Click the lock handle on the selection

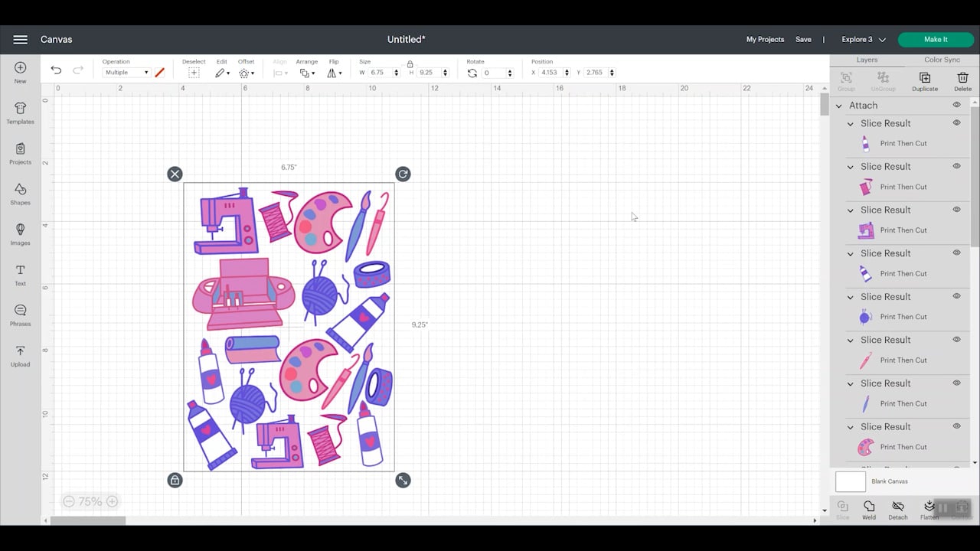tap(175, 480)
